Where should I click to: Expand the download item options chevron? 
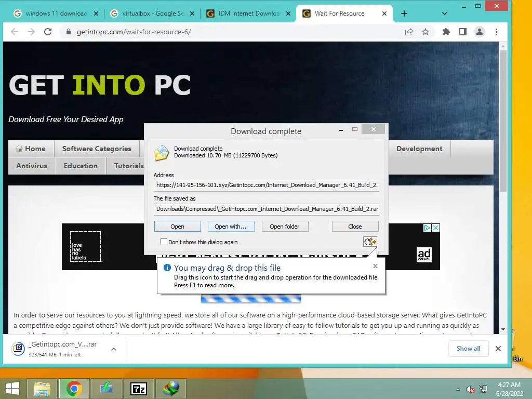tap(114, 349)
